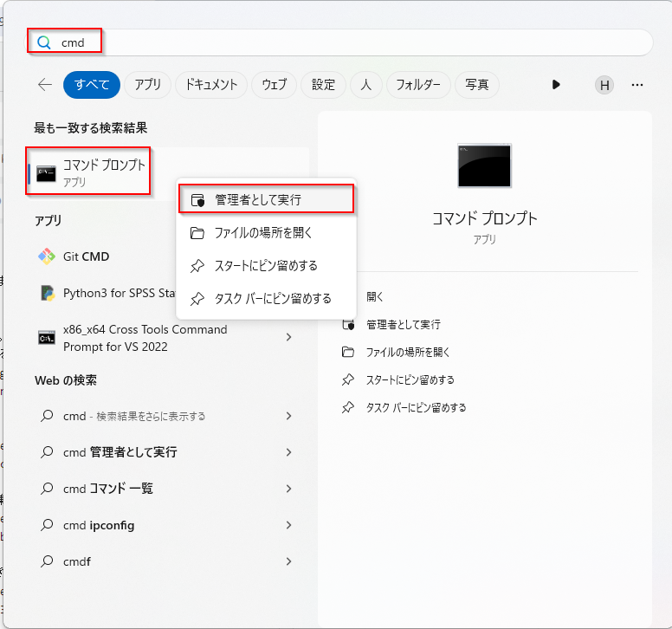
Task: Click コマンド プロンプト title in preview panel
Action: (484, 218)
